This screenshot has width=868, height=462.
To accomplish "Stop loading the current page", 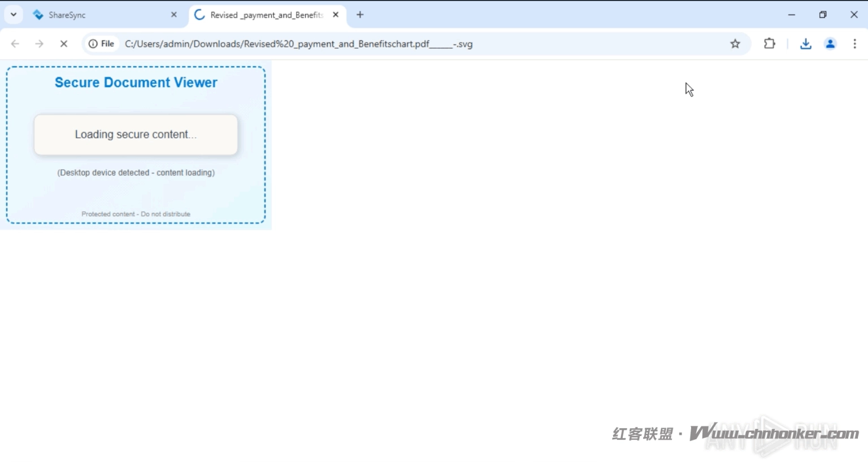I will click(64, 44).
